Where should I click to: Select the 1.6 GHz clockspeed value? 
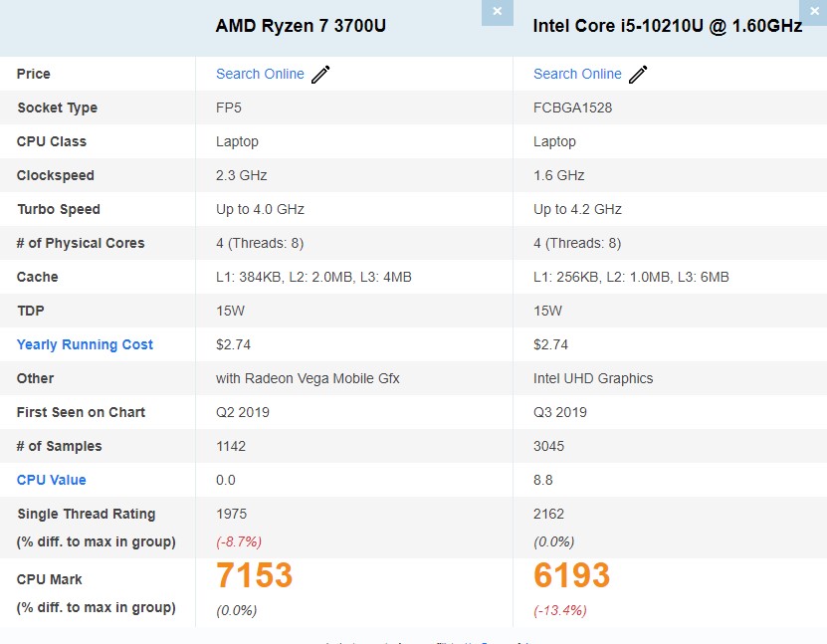[x=559, y=175]
